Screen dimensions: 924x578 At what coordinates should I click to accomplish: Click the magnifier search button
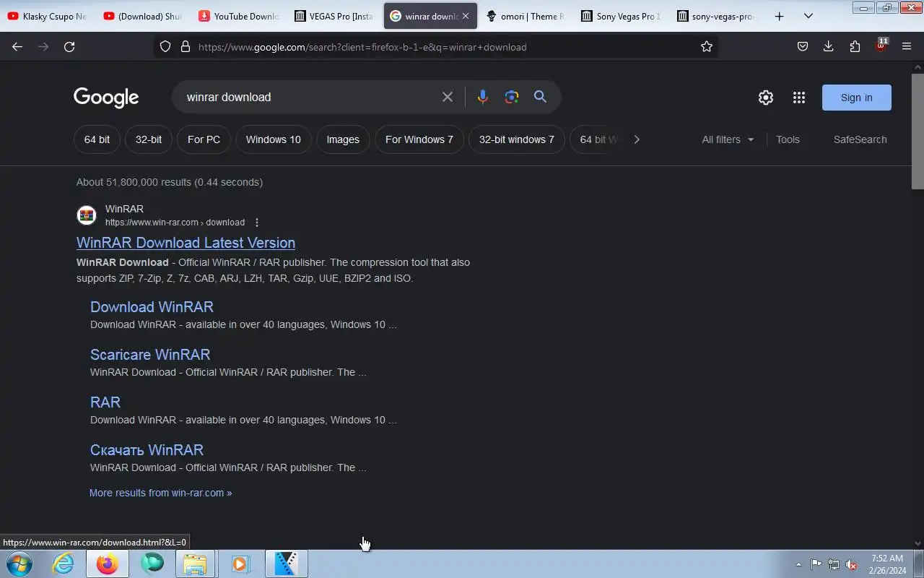tap(540, 97)
